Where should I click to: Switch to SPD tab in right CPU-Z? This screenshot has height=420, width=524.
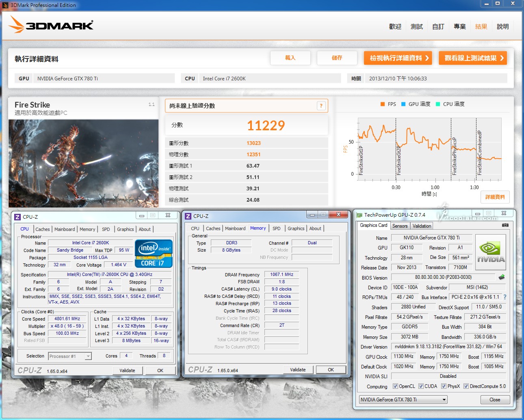pos(277,228)
